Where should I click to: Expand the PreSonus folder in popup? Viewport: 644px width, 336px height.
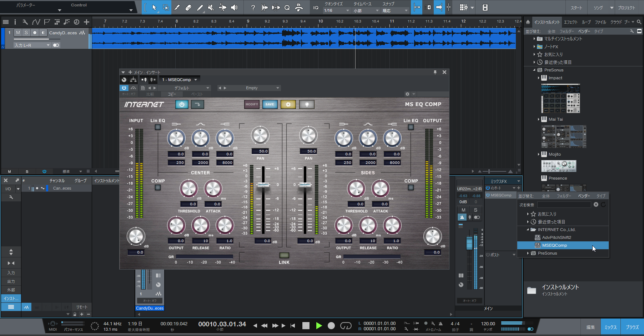point(528,253)
